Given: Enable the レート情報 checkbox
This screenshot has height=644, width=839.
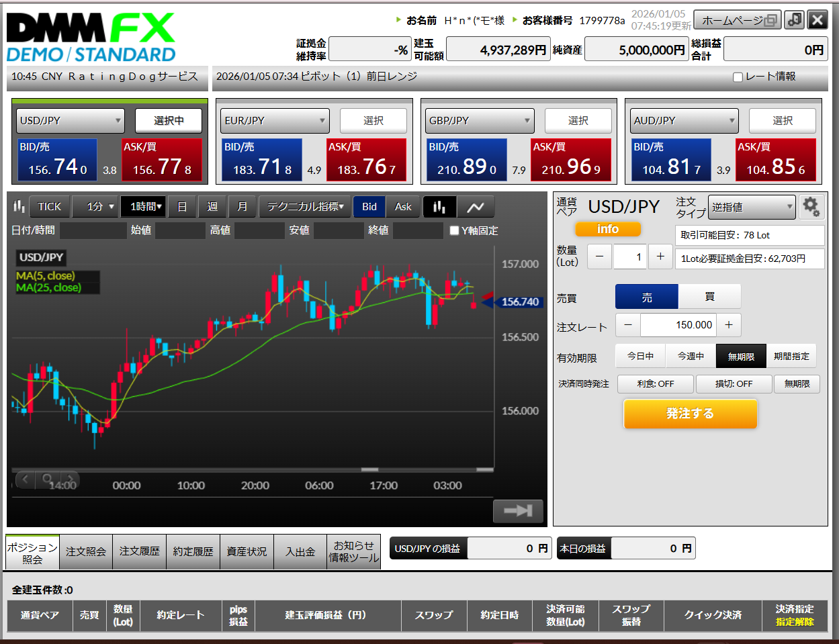Looking at the screenshot, I should coord(738,77).
